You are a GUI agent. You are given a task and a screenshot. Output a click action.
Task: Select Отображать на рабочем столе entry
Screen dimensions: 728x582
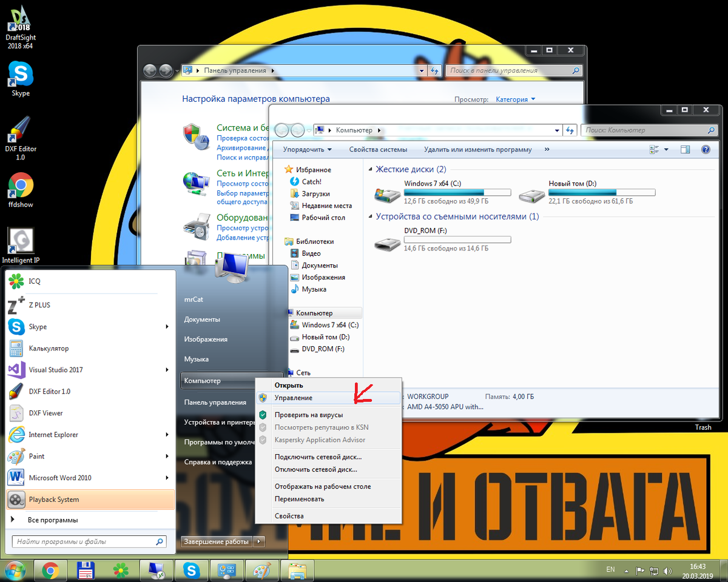(328, 486)
